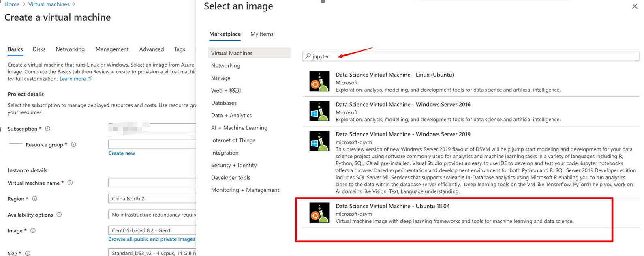This screenshot has width=644, height=256.
Task: Click Create new resource group link
Action: [122, 153]
